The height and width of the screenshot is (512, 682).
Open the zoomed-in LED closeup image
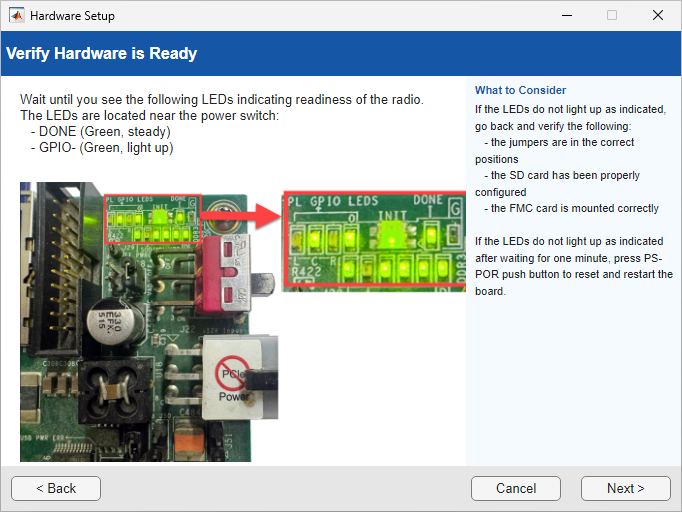(375, 241)
